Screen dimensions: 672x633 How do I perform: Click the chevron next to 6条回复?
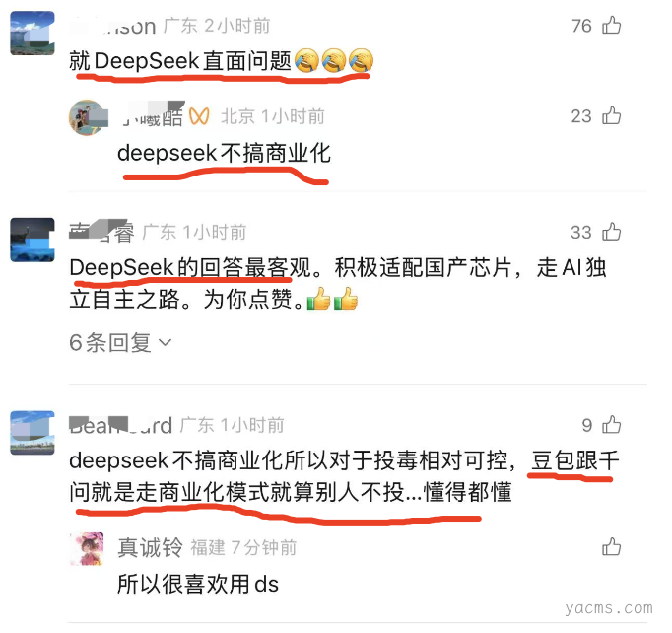[x=165, y=342]
